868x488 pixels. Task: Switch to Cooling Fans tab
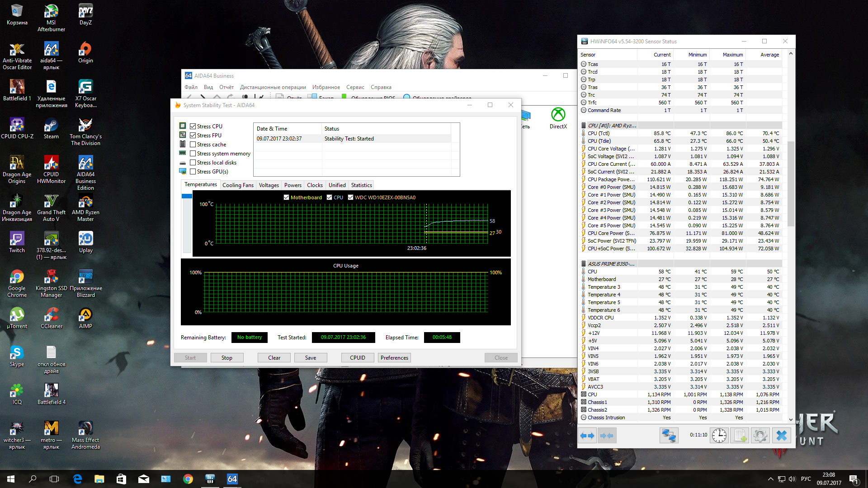[238, 185]
